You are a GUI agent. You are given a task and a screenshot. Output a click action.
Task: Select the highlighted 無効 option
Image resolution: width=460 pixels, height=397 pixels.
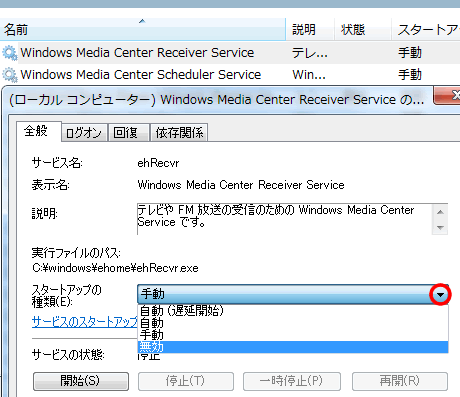tap(293, 347)
